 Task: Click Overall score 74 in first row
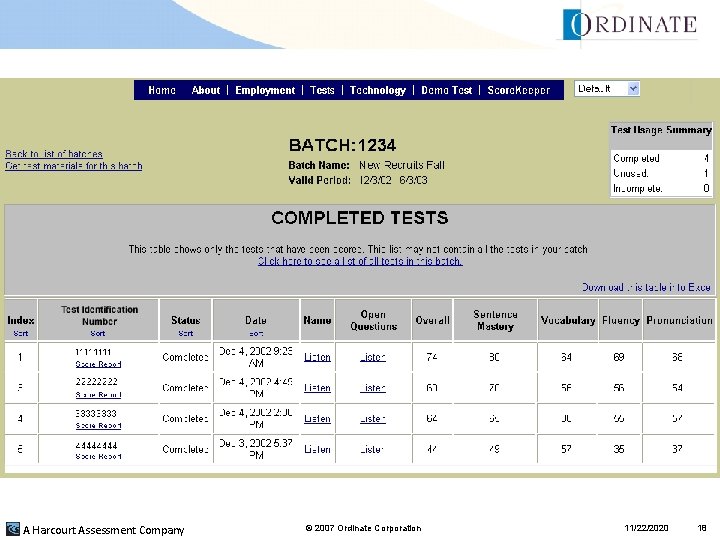(x=432, y=357)
